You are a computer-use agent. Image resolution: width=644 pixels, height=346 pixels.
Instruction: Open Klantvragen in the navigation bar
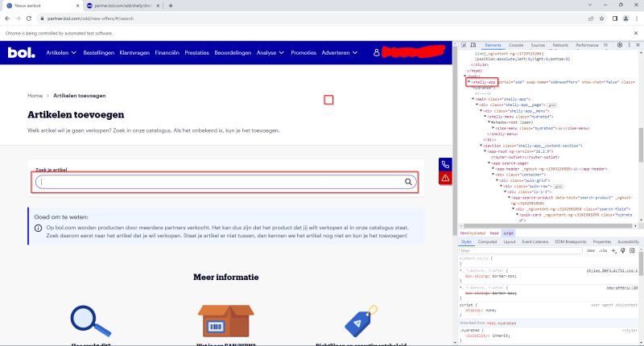134,52
